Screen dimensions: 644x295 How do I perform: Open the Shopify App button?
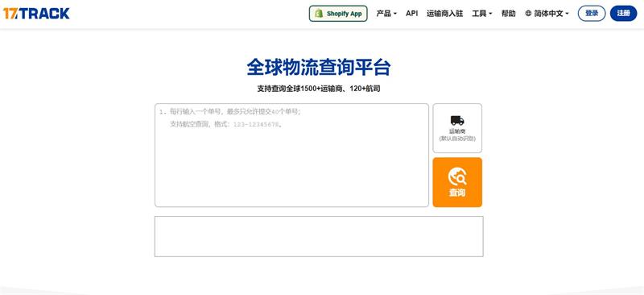point(338,14)
